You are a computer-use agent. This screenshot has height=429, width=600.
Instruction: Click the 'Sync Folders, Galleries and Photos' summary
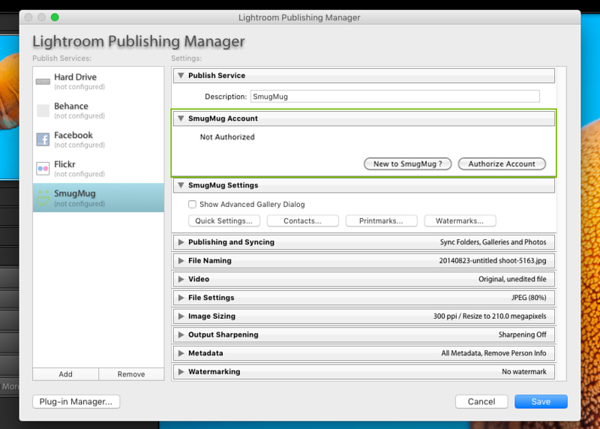[493, 242]
